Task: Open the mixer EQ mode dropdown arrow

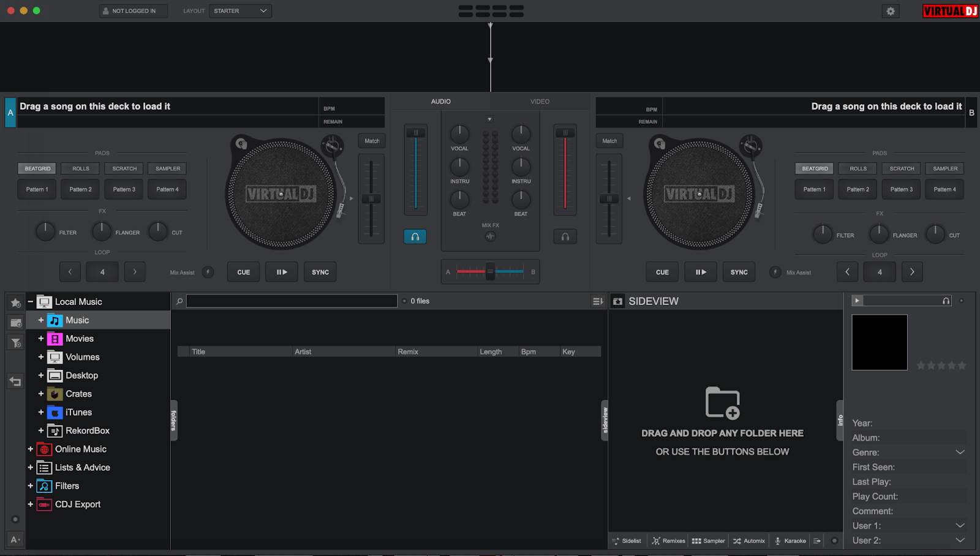Action: 489,119
